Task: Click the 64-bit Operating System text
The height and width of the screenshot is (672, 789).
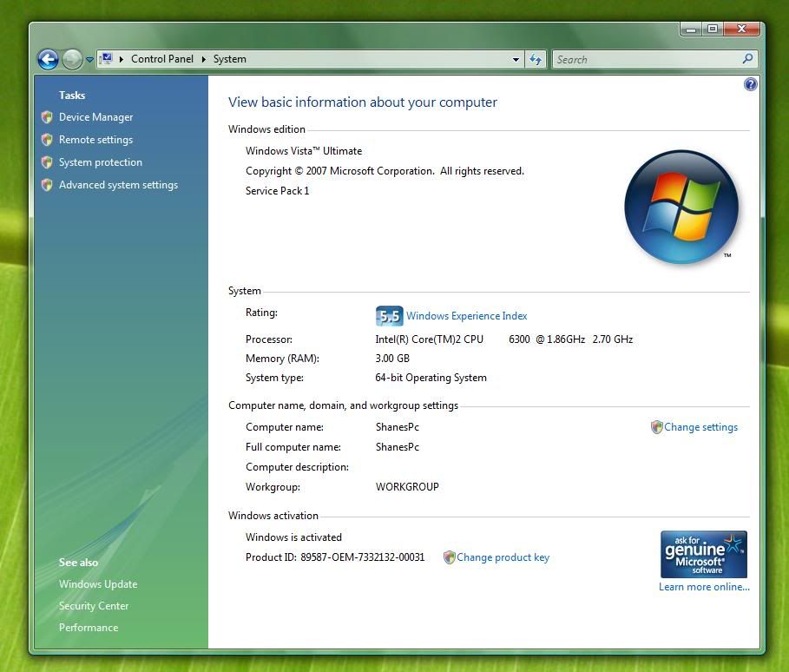Action: point(431,378)
